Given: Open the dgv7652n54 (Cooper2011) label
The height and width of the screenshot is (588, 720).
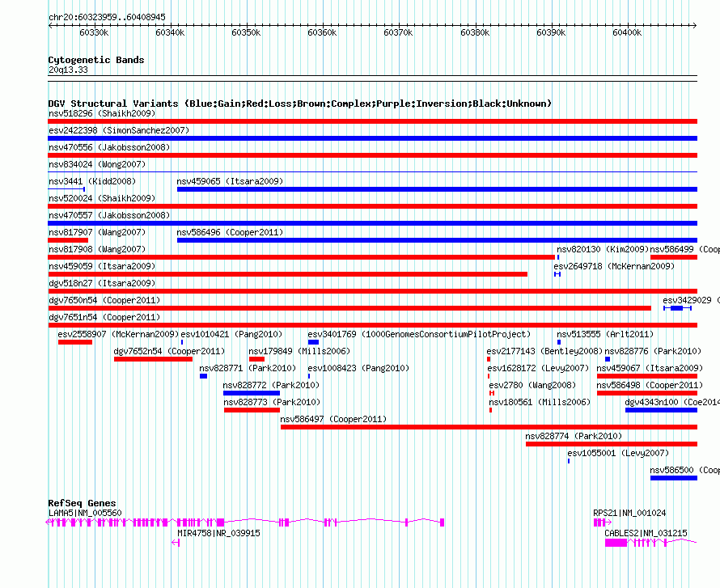Looking at the screenshot, I should [169, 351].
